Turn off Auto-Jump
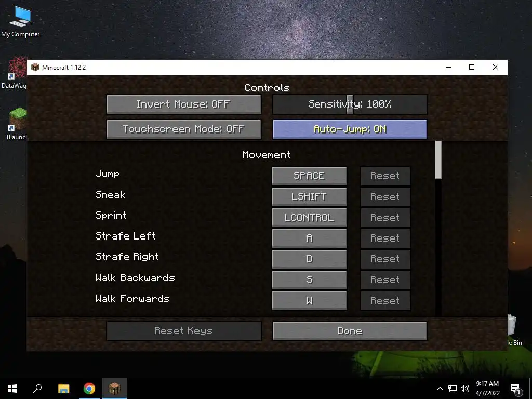The width and height of the screenshot is (532, 399). coord(350,129)
